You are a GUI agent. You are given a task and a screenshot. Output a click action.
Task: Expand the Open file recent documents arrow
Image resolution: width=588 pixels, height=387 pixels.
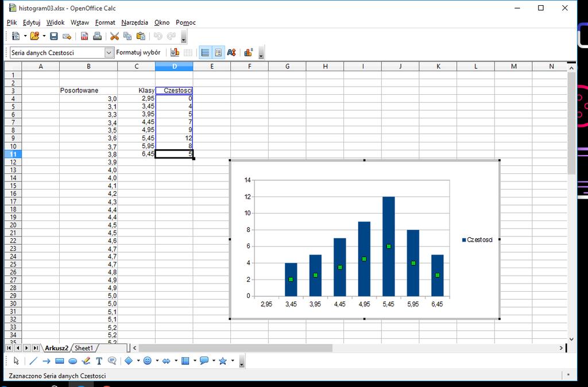[44, 36]
